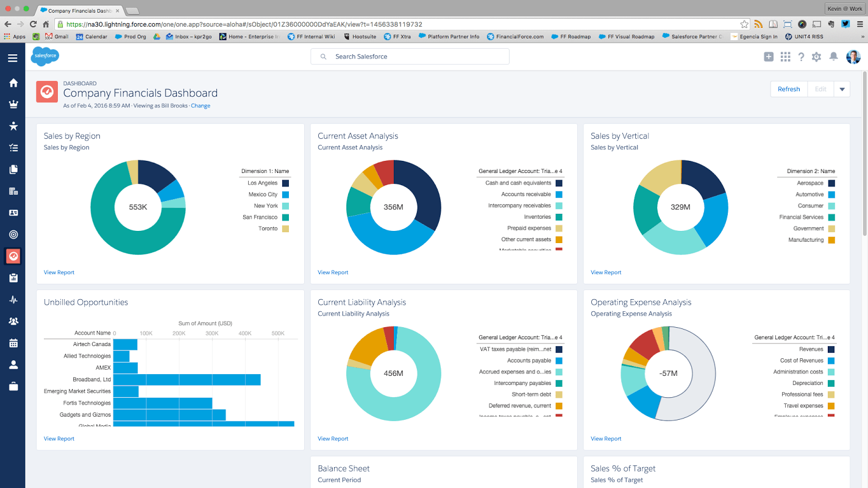868x488 pixels.
Task: Select the Opportunities star icon in the navigation rail
Action: (x=13, y=126)
